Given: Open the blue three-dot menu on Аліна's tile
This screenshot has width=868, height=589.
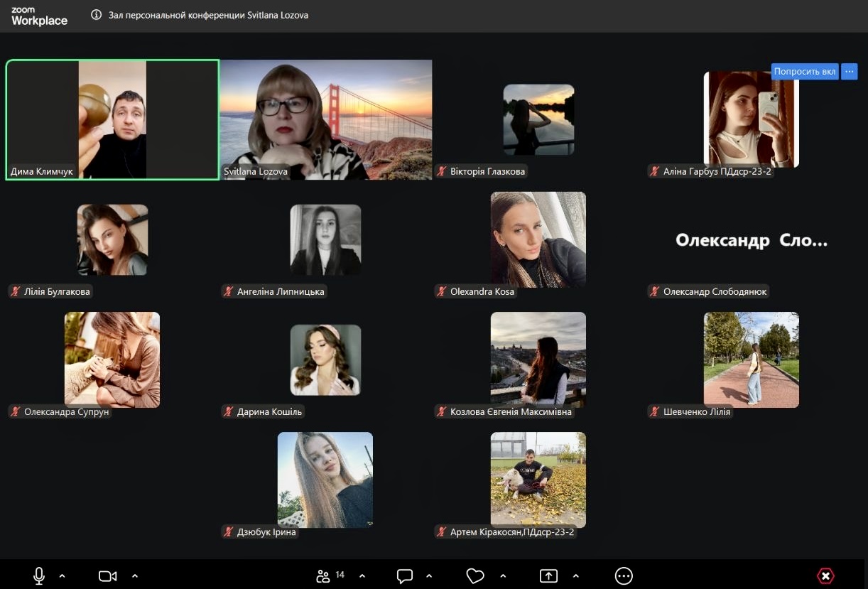Looking at the screenshot, I should 850,72.
